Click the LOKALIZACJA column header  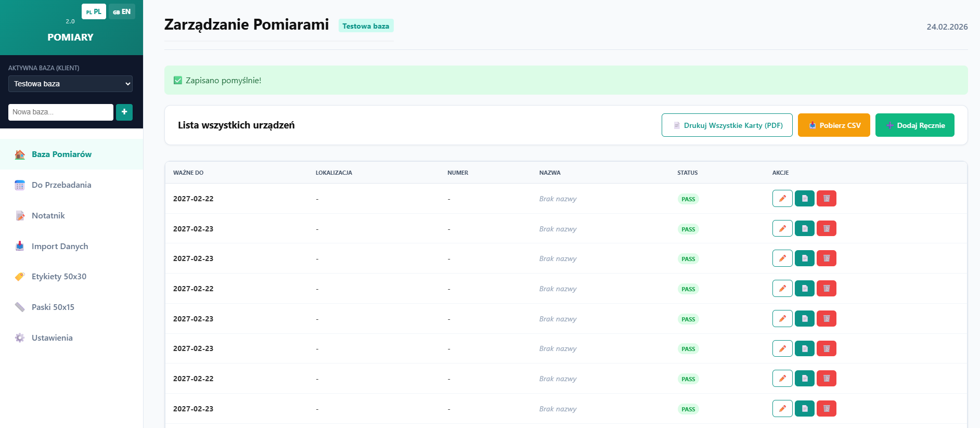334,173
